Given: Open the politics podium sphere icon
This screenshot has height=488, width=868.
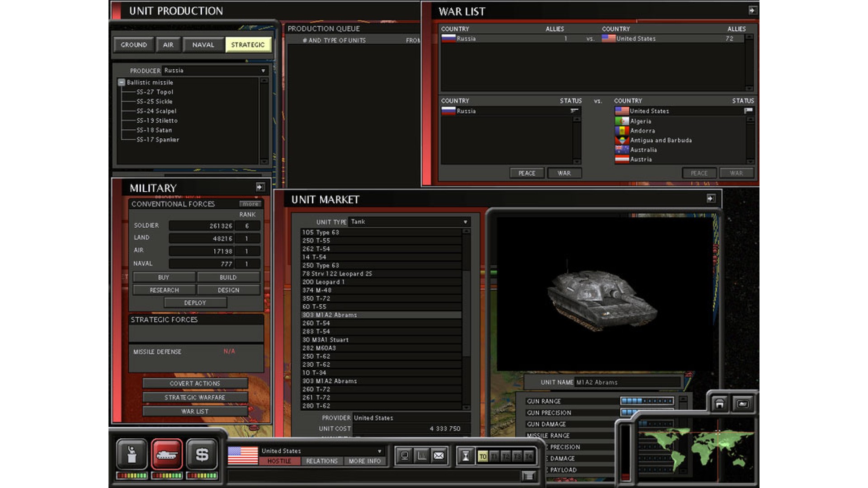Looking at the screenshot, I should [132, 454].
